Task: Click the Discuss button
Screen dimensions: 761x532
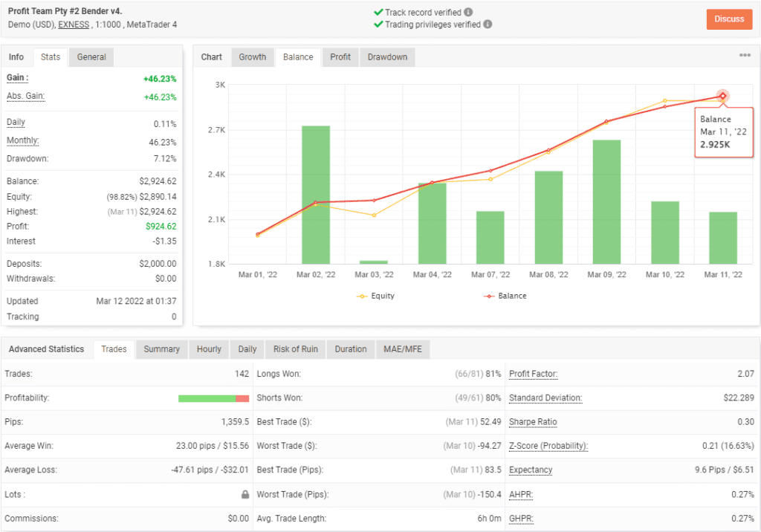Action: (x=729, y=19)
